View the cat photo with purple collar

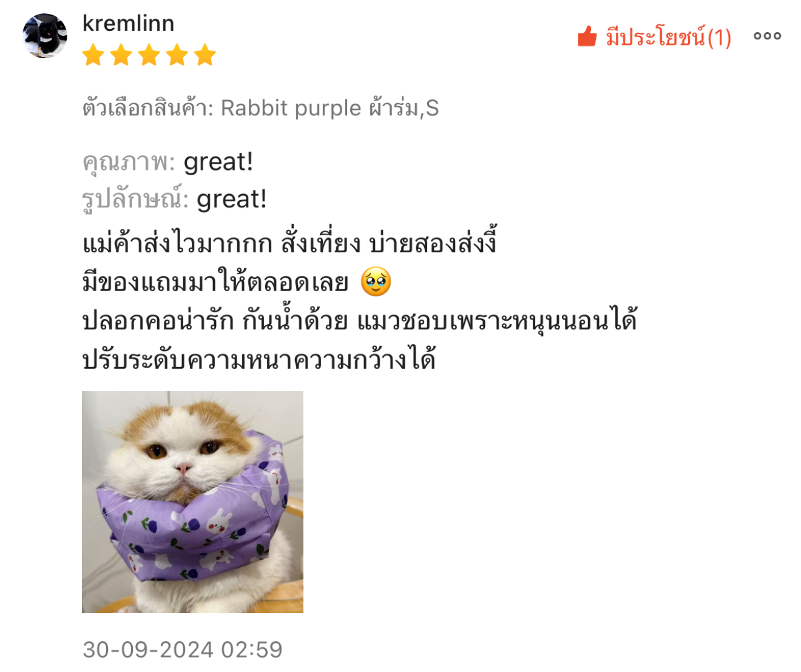click(192, 502)
